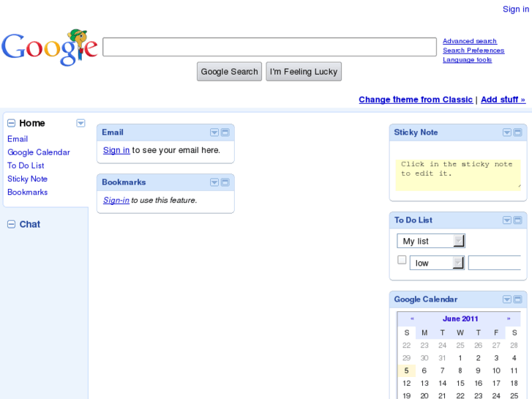Click the I'm Feeling Lucky button
This screenshot has width=532, height=399.
pyautogui.click(x=304, y=71)
